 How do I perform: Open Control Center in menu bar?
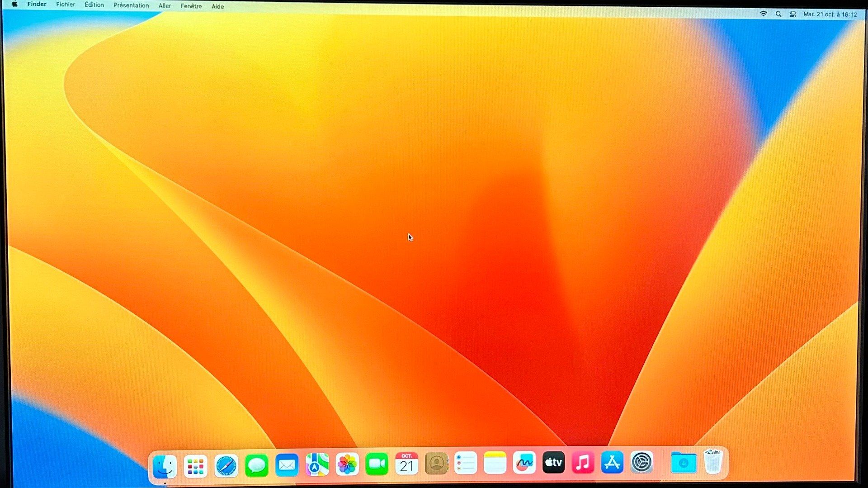coord(793,14)
